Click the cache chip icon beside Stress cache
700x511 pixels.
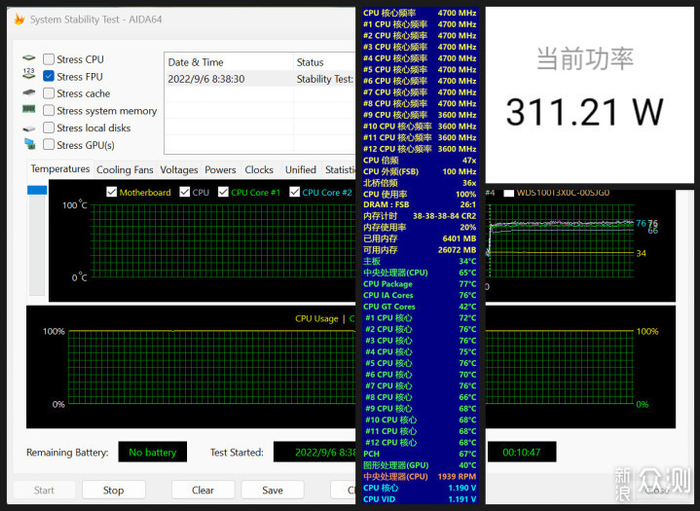click(x=29, y=92)
